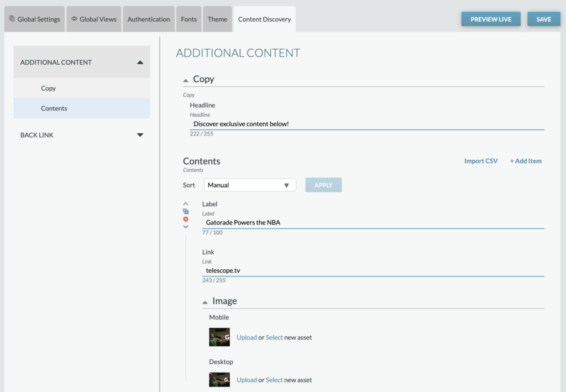Click the Preview Live button
This screenshot has width=566, height=392.
point(491,19)
